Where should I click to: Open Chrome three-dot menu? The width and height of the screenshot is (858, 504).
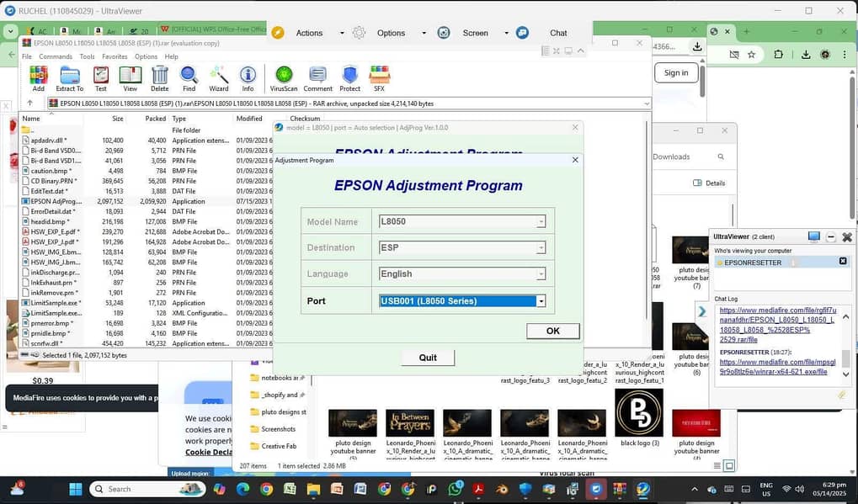pos(845,54)
